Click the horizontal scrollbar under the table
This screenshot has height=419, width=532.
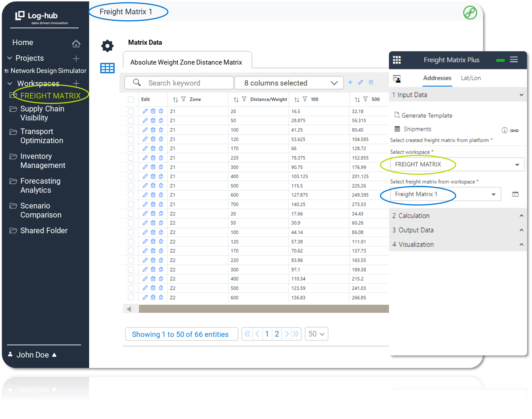[x=263, y=309]
